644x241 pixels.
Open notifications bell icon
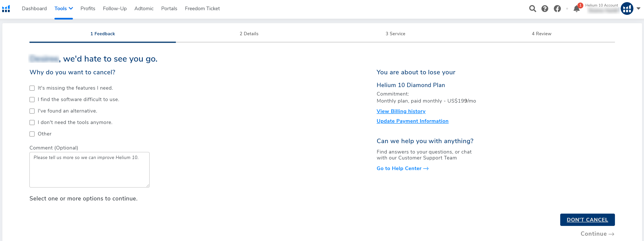tap(577, 8)
